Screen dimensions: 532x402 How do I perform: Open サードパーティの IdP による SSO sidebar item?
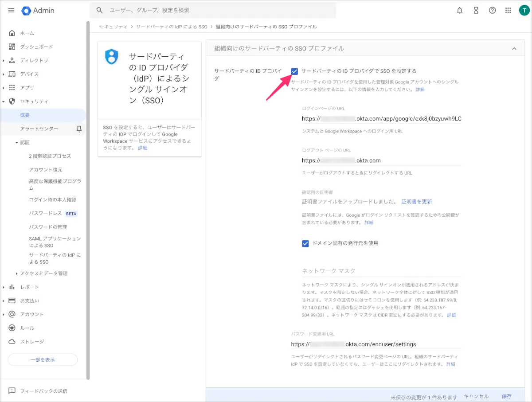pyautogui.click(x=55, y=258)
